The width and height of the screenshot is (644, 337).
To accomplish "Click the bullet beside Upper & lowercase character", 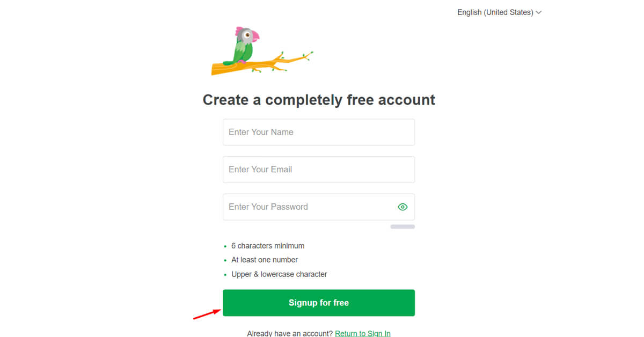I will (x=225, y=275).
